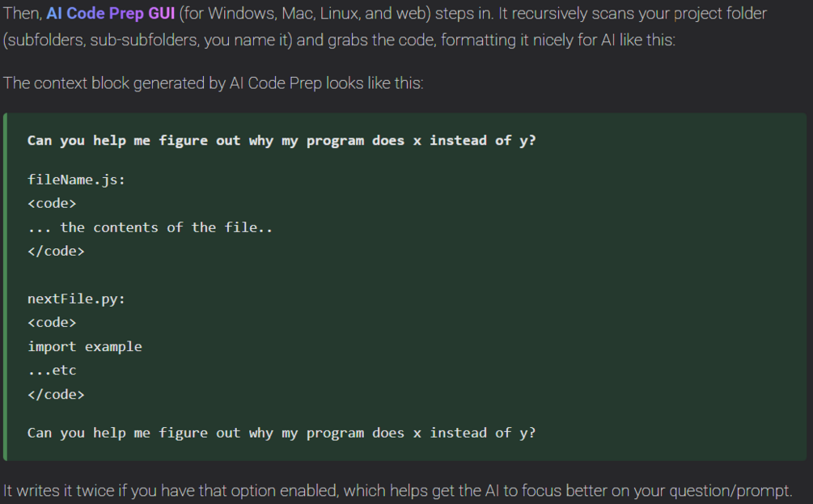This screenshot has width=813, height=504.
Task: Click the bold question line atop code block
Action: 282,141
